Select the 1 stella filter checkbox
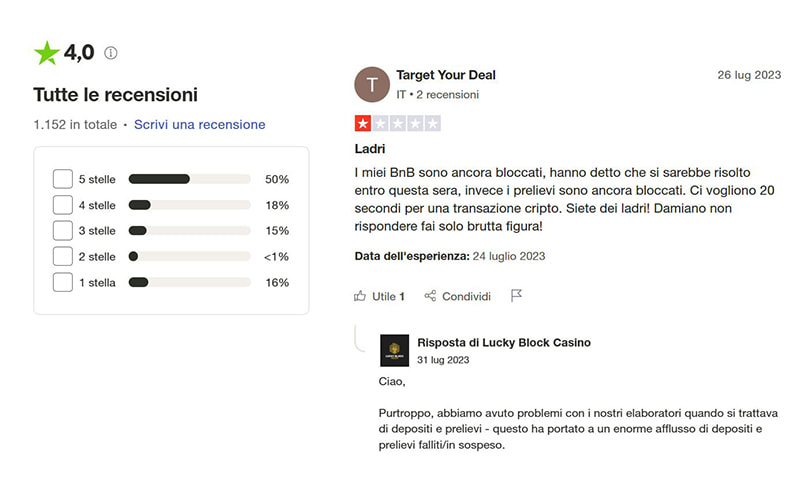This screenshot has width=790, height=499. [x=62, y=283]
